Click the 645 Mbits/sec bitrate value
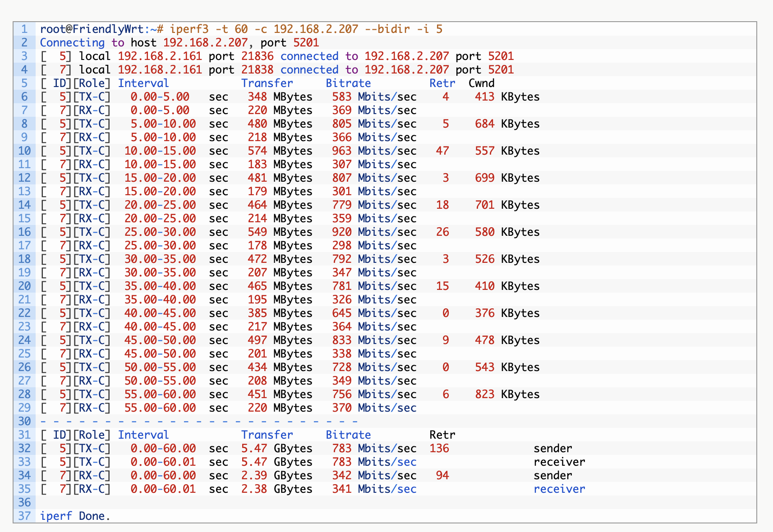 [x=374, y=313]
